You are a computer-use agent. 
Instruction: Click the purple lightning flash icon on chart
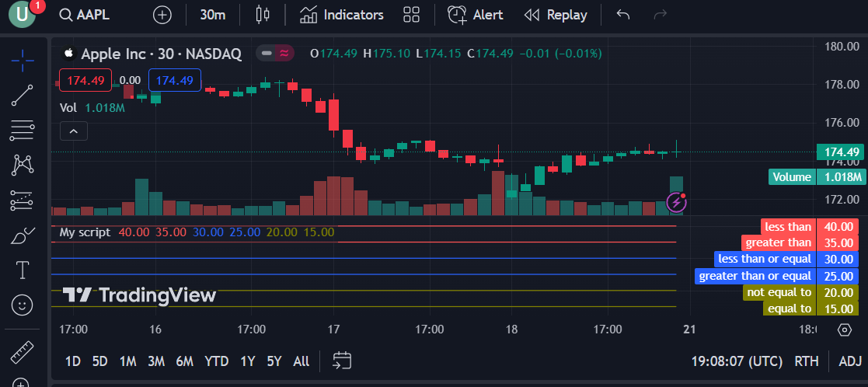point(677,203)
